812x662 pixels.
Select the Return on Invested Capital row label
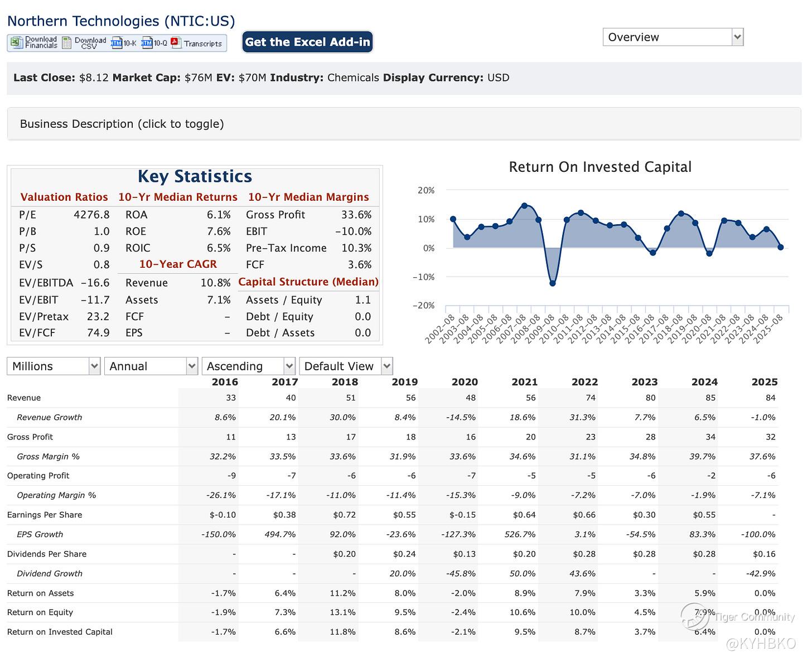pos(60,632)
